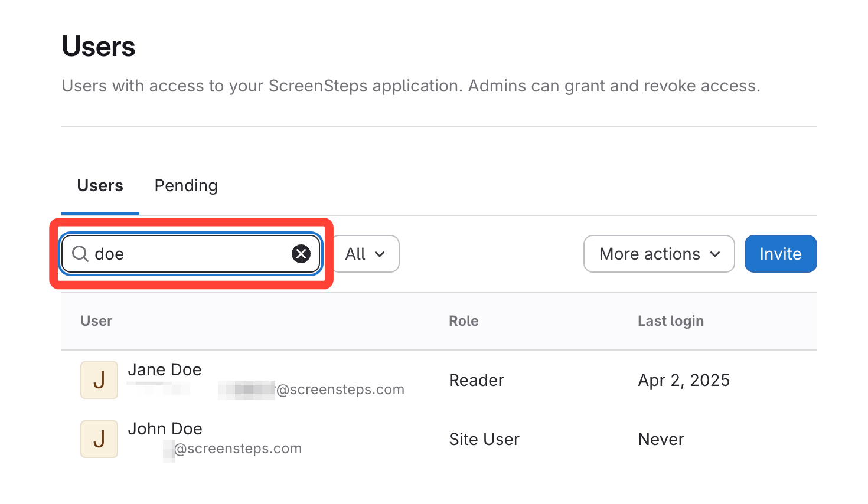
Task: Click John Doe's avatar icon
Action: click(x=99, y=439)
